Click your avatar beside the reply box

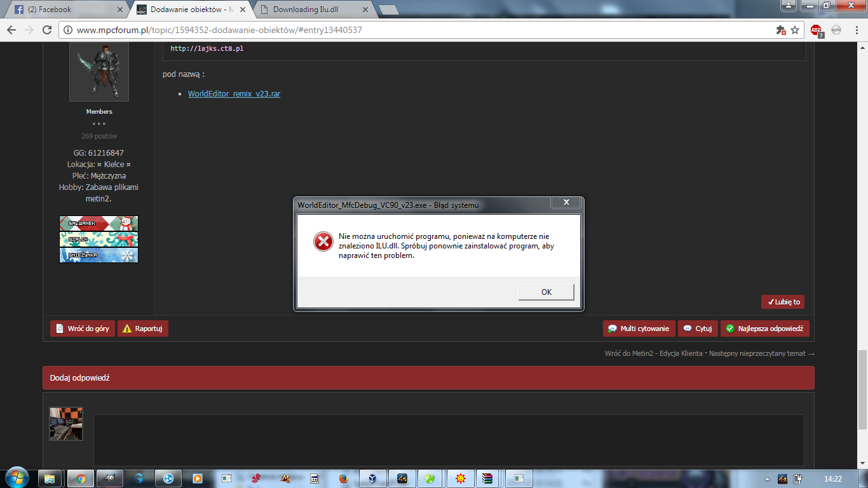[66, 424]
